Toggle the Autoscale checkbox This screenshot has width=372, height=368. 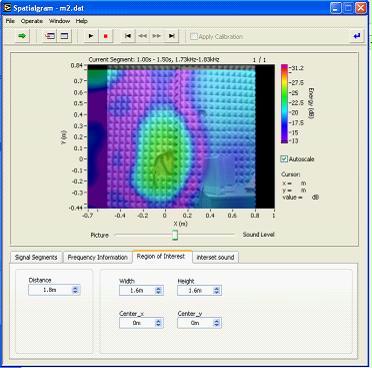point(284,159)
